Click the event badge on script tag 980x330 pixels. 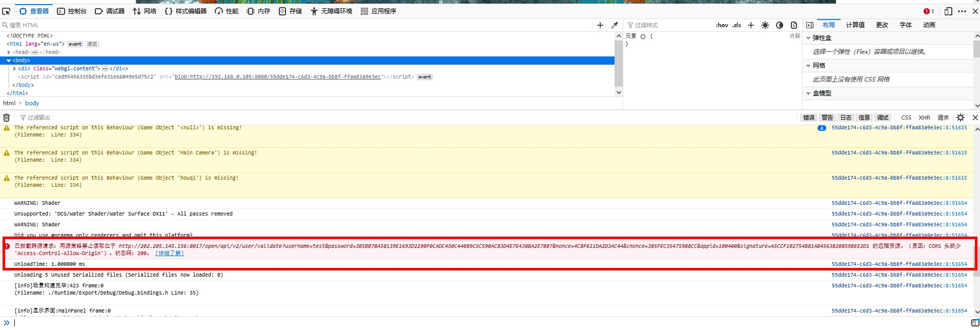pyautogui.click(x=424, y=77)
